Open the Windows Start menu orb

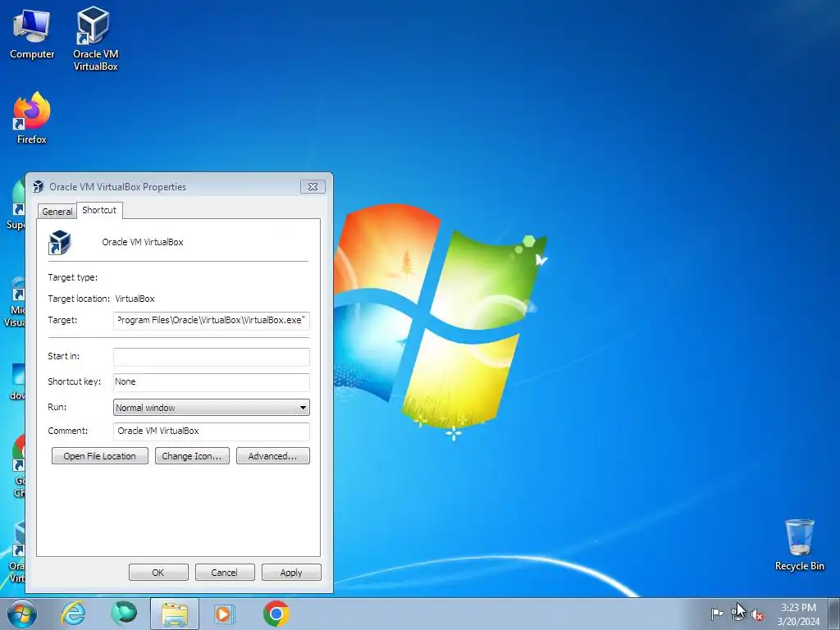(22, 614)
